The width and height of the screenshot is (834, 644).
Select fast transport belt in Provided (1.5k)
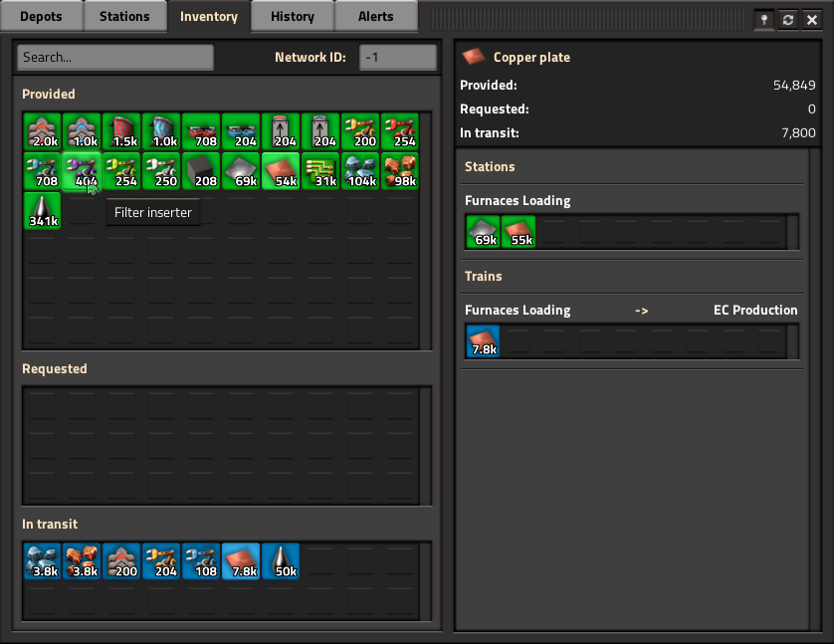click(121, 130)
